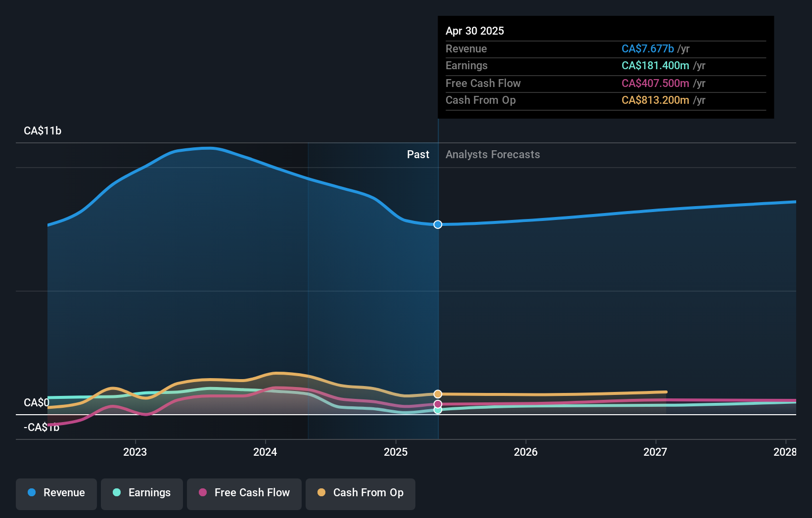
Task: Click the CA$11b y-axis label
Action: pyautogui.click(x=43, y=130)
